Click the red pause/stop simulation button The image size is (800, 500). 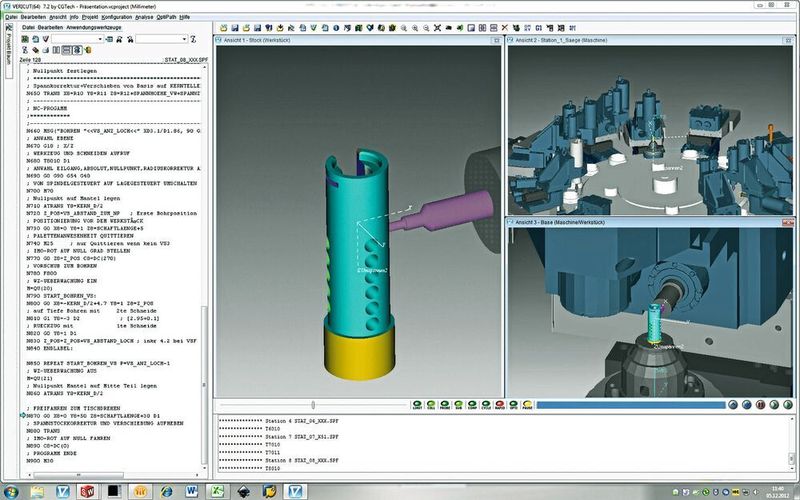761,405
